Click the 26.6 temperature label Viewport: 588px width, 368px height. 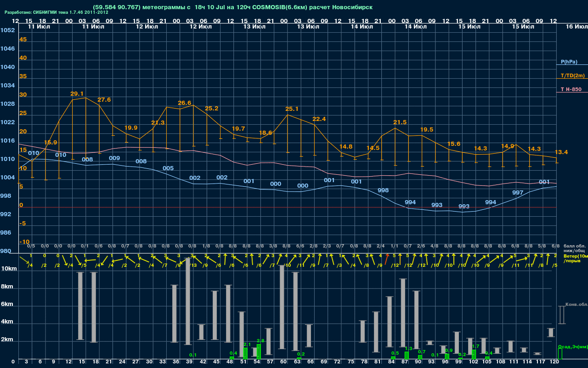[x=185, y=103]
